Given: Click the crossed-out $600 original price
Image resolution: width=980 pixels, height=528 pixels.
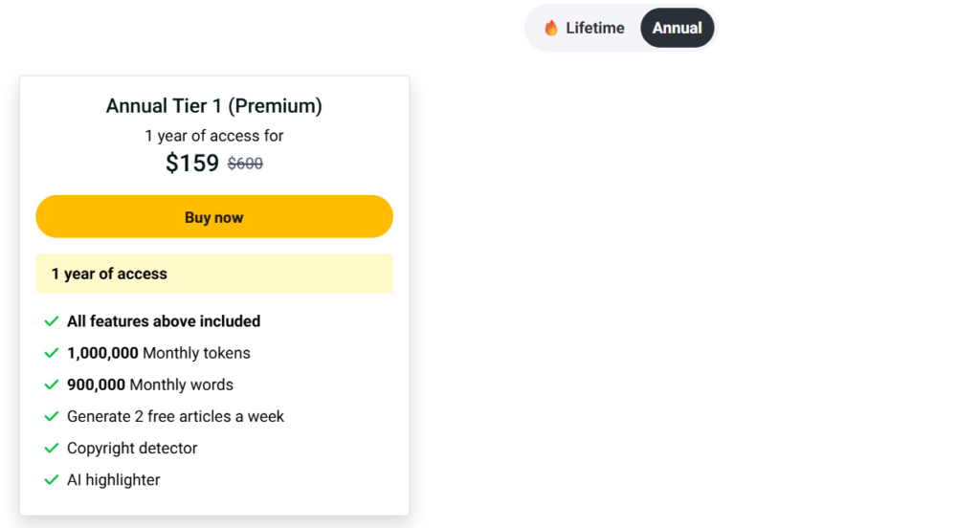Looking at the screenshot, I should 245,164.
